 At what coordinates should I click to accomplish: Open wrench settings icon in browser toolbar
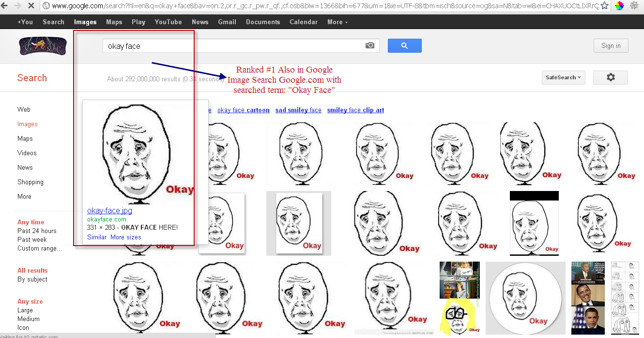(x=634, y=6)
